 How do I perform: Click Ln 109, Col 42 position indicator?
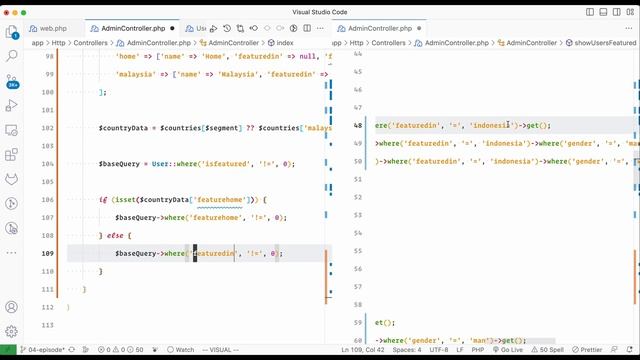[x=363, y=350]
